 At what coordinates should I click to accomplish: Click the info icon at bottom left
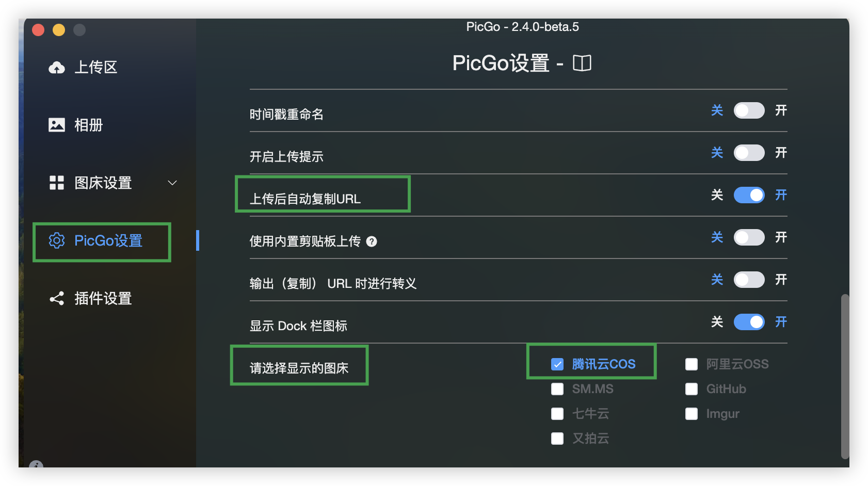36,466
